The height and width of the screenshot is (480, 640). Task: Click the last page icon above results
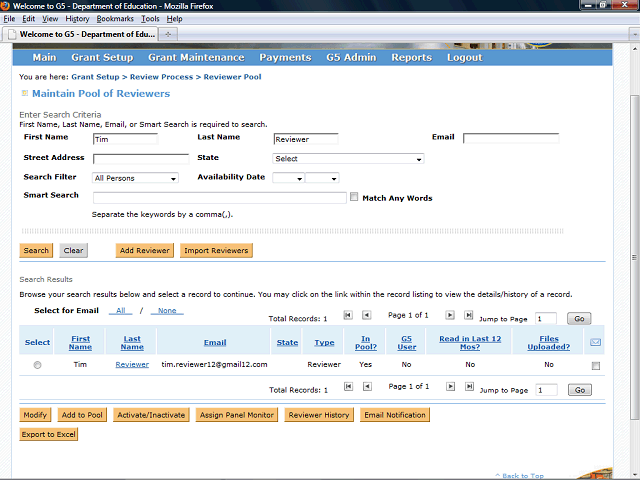(469, 315)
